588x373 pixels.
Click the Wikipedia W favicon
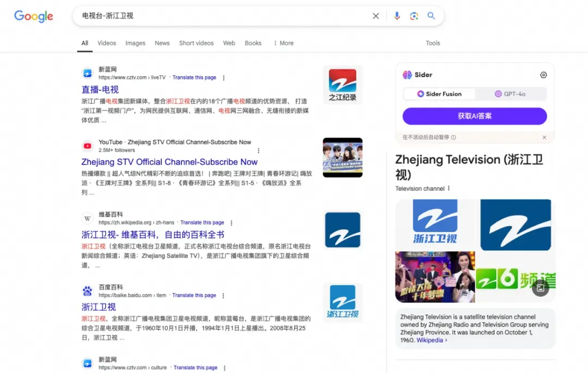[x=87, y=219]
